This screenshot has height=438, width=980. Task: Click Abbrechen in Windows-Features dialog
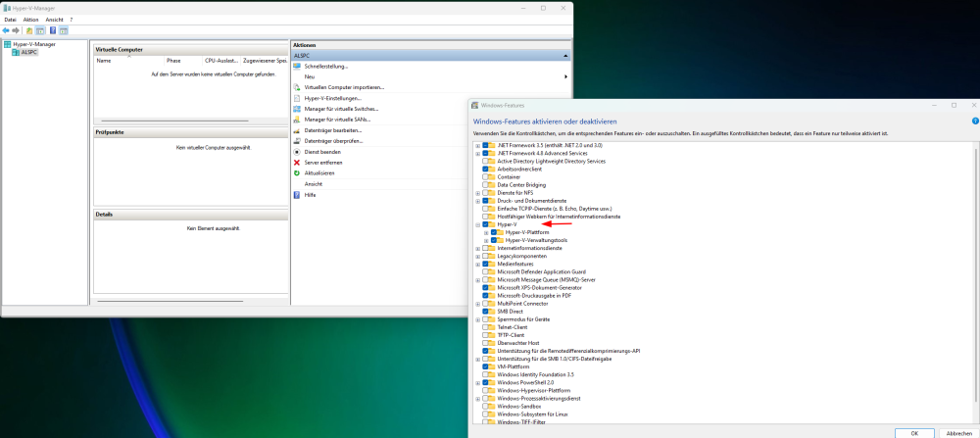pos(958,433)
